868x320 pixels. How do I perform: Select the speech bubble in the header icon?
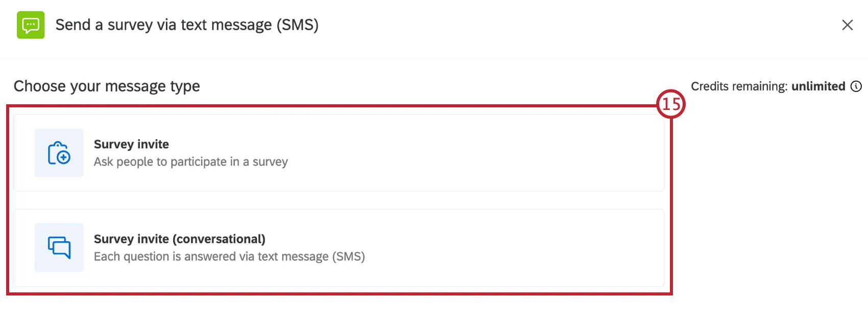31,24
